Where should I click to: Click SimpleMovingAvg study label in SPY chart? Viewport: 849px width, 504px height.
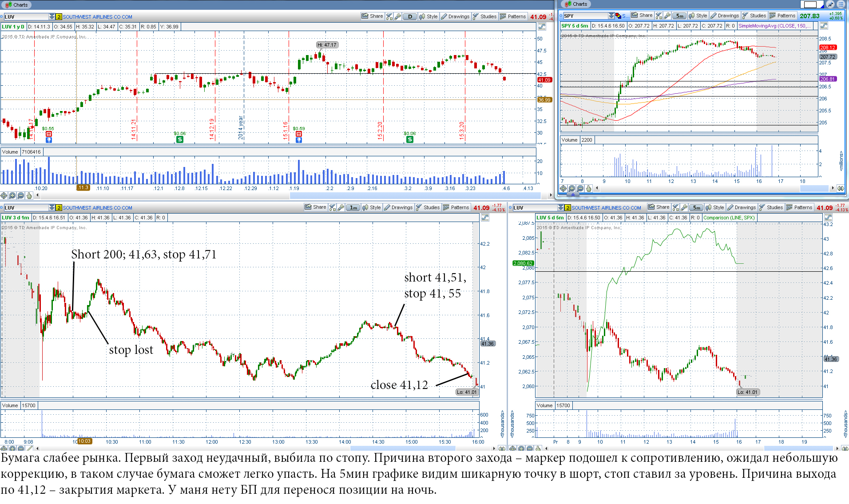point(775,26)
